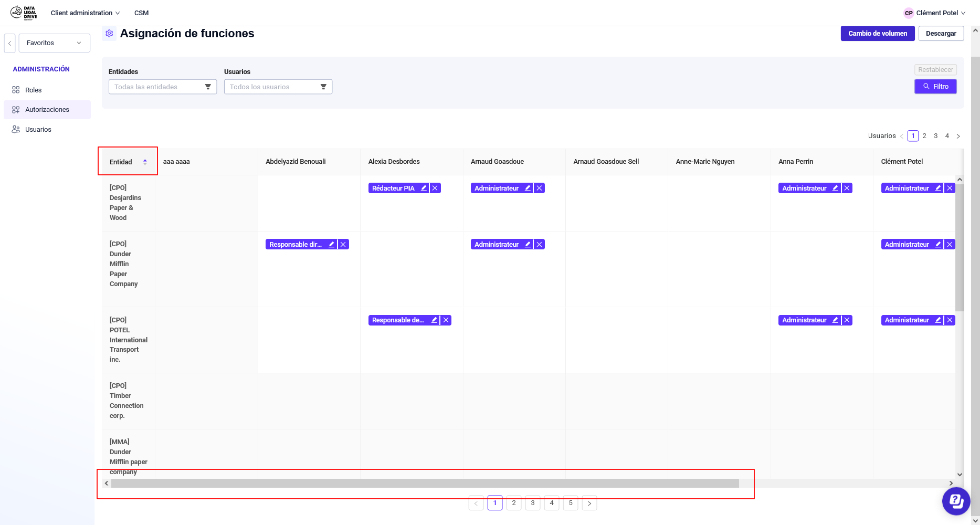Go to previous entities page arrow
This screenshot has height=525, width=980.
pos(476,503)
